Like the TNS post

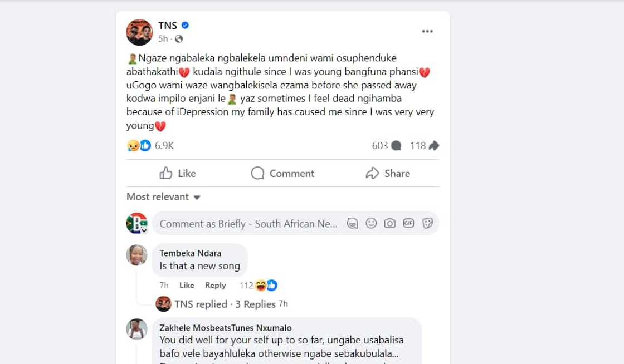[x=178, y=174]
